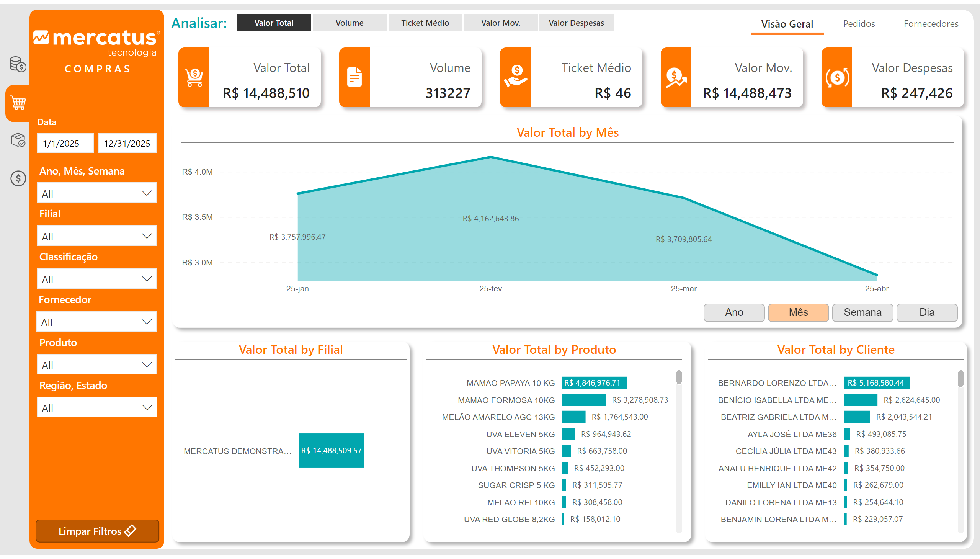980x559 pixels.
Task: Expand the Região, Estado dropdown
Action: 97,408
